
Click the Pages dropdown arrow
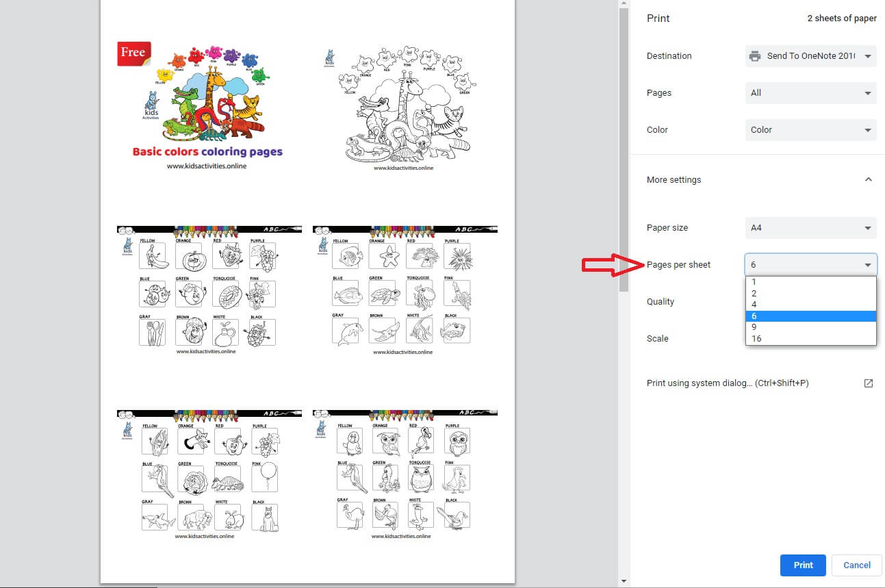coord(867,93)
